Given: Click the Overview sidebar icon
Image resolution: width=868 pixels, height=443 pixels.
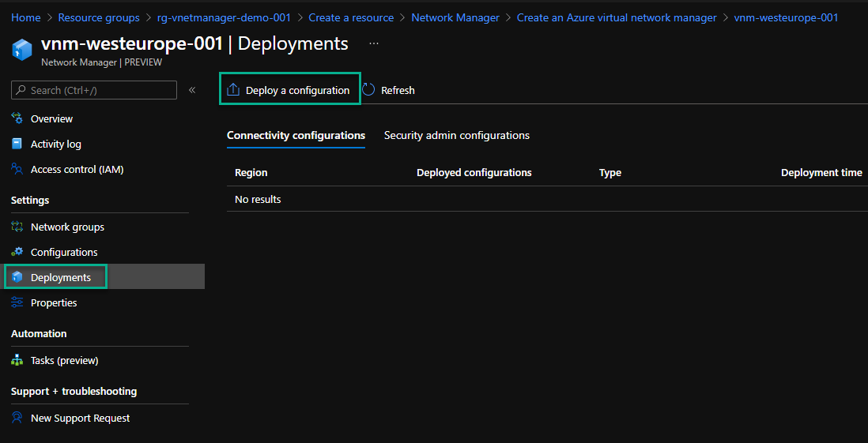Looking at the screenshot, I should coord(17,118).
